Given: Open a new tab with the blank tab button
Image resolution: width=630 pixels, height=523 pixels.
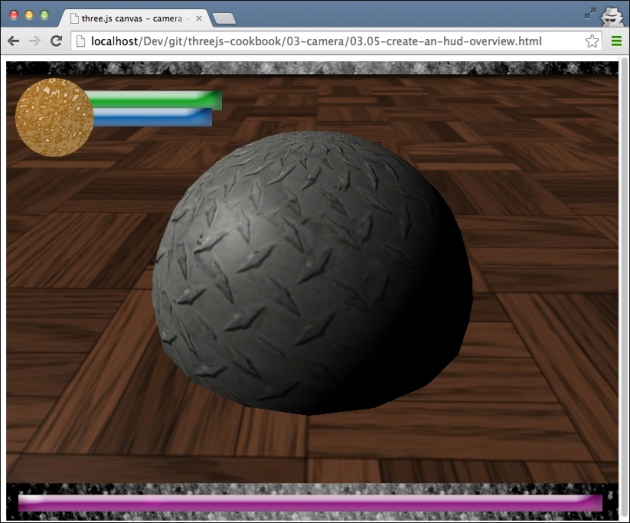Looking at the screenshot, I should click(x=224, y=19).
